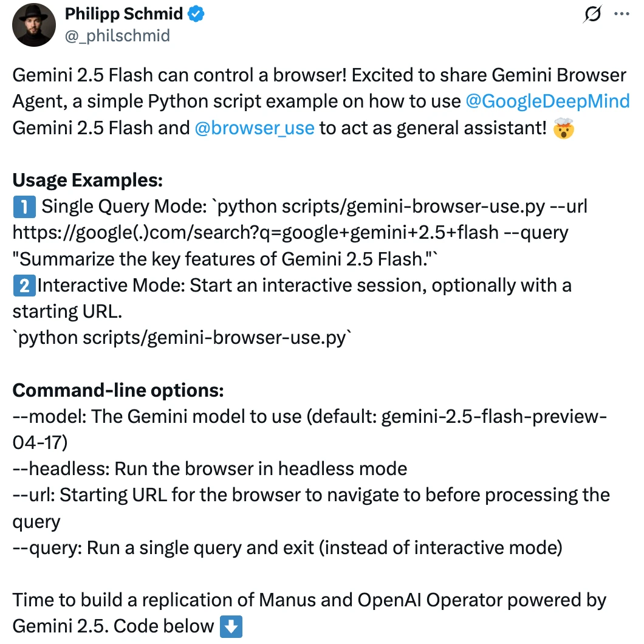Screen dimensions: 644x644
Task: Click the number 2 keycap emoji
Action: 22,286
